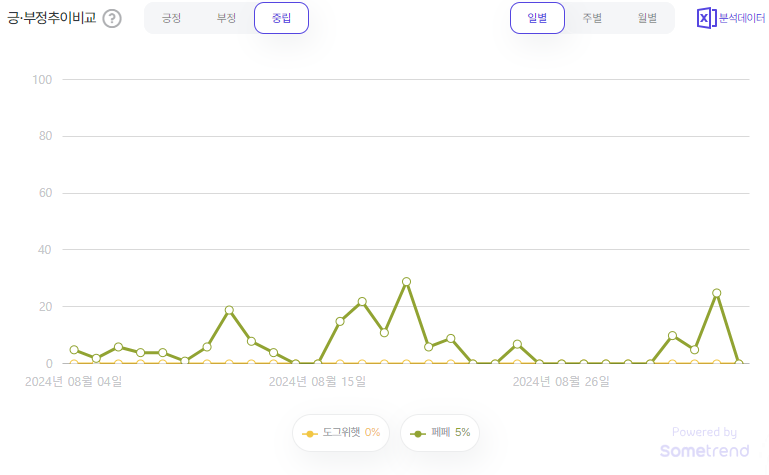Switch to 월별 monthly view

tap(647, 18)
